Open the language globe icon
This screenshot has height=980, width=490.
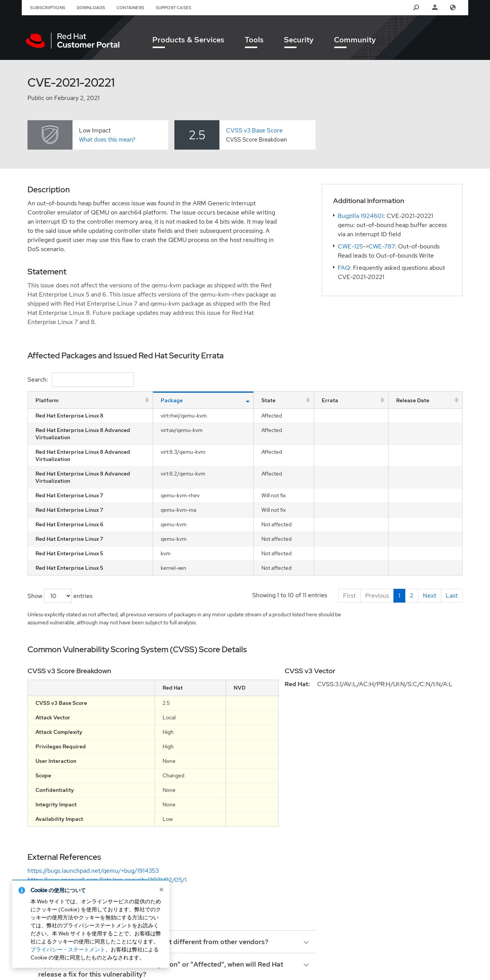point(453,7)
